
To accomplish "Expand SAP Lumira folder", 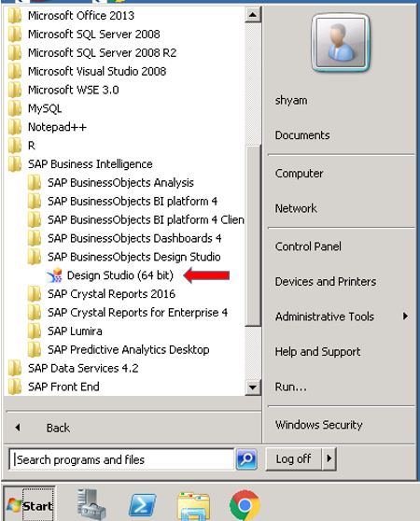I will [x=65, y=331].
